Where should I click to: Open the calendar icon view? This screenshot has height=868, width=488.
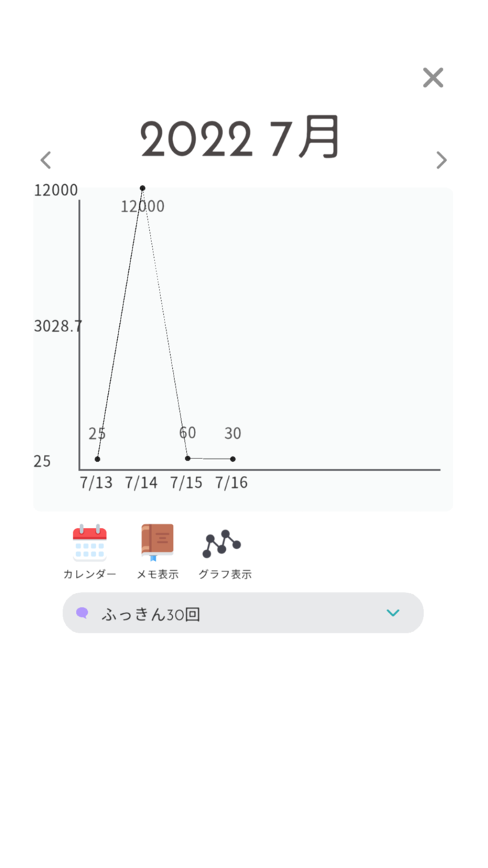coord(89,542)
